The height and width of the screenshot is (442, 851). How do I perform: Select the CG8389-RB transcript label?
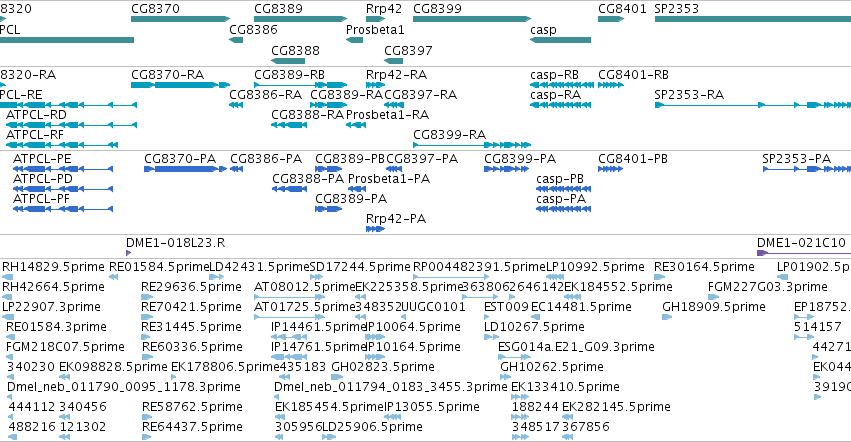click(289, 74)
